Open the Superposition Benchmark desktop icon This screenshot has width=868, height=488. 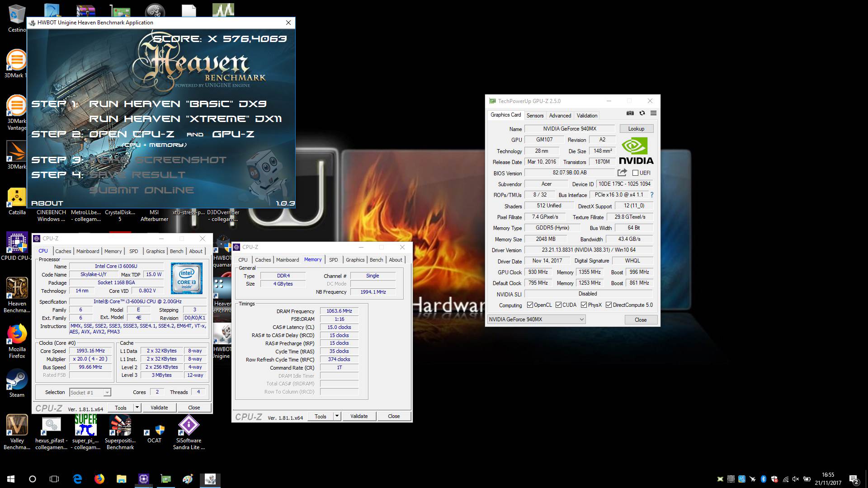(x=120, y=432)
